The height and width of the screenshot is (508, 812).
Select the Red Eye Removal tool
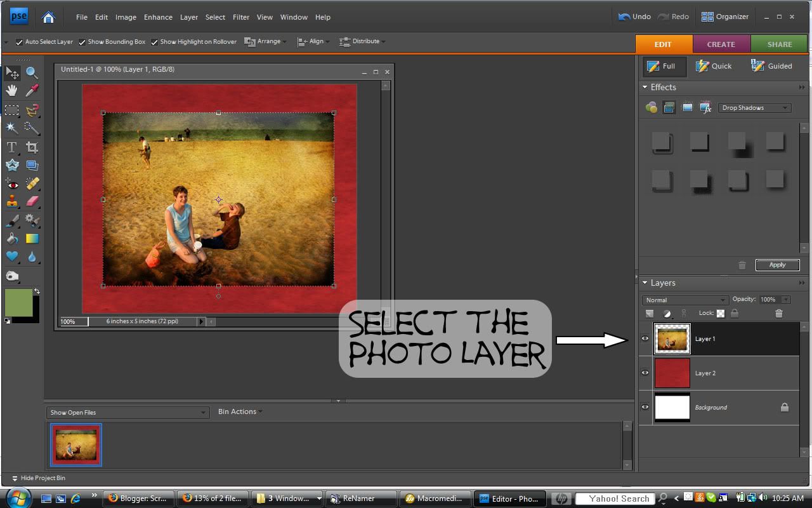(12, 184)
